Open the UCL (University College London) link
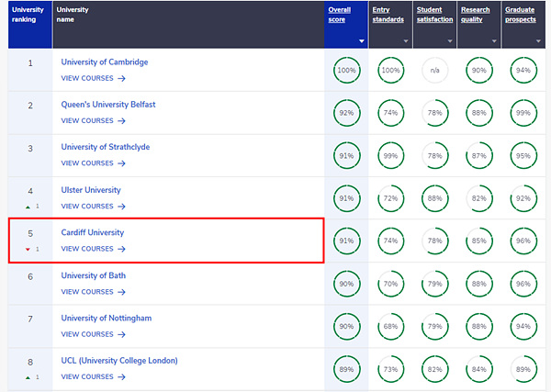The height and width of the screenshot is (392, 551). click(x=119, y=361)
